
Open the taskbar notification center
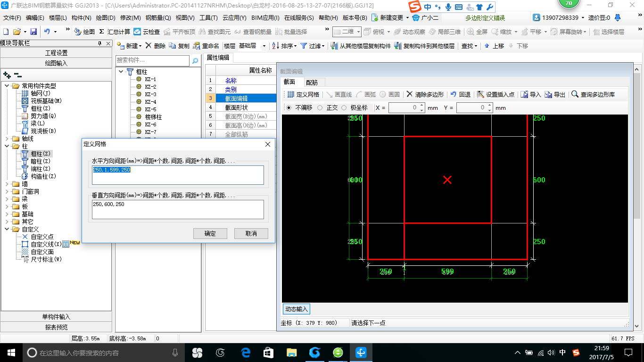628,352
